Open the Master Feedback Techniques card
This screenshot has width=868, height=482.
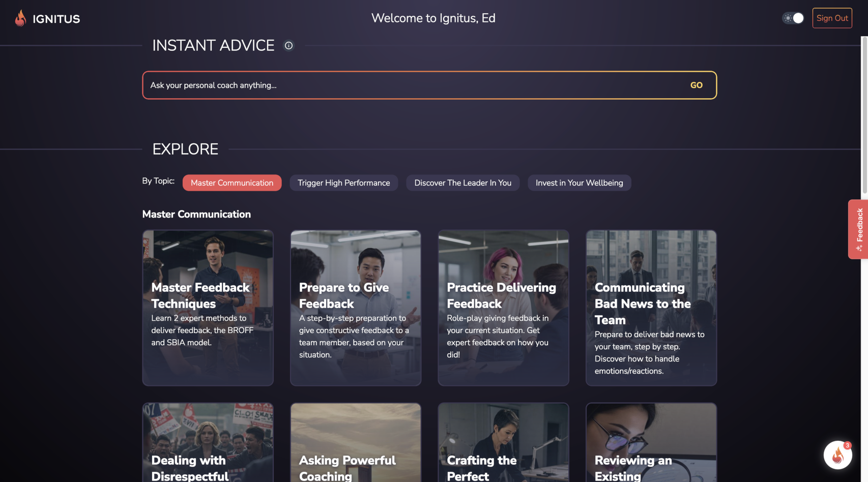pos(208,308)
